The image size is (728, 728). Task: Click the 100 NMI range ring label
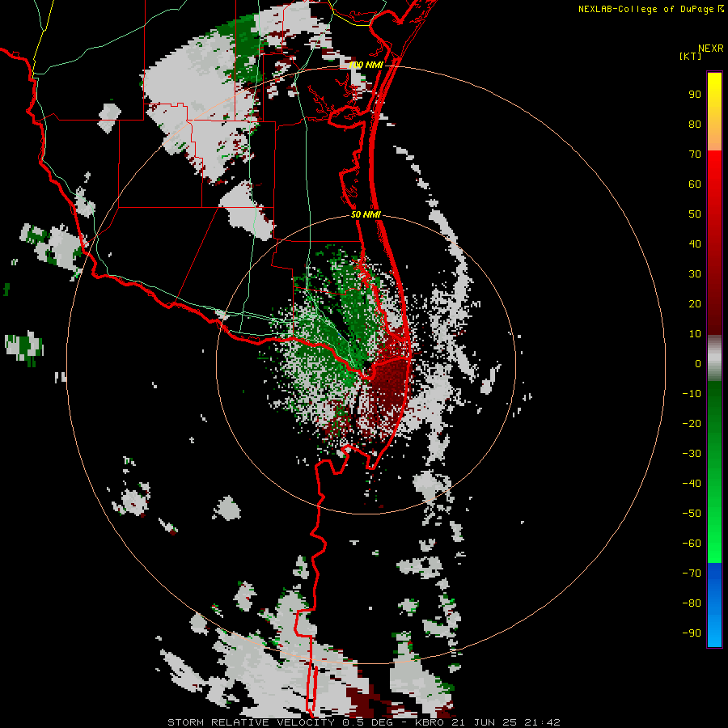pyautogui.click(x=366, y=65)
